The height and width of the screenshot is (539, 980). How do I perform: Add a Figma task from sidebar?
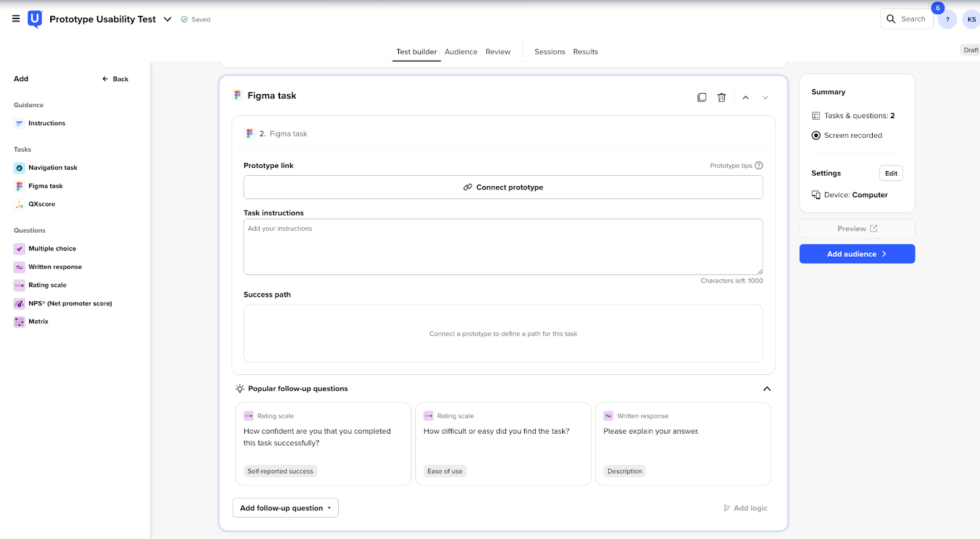coord(39,186)
